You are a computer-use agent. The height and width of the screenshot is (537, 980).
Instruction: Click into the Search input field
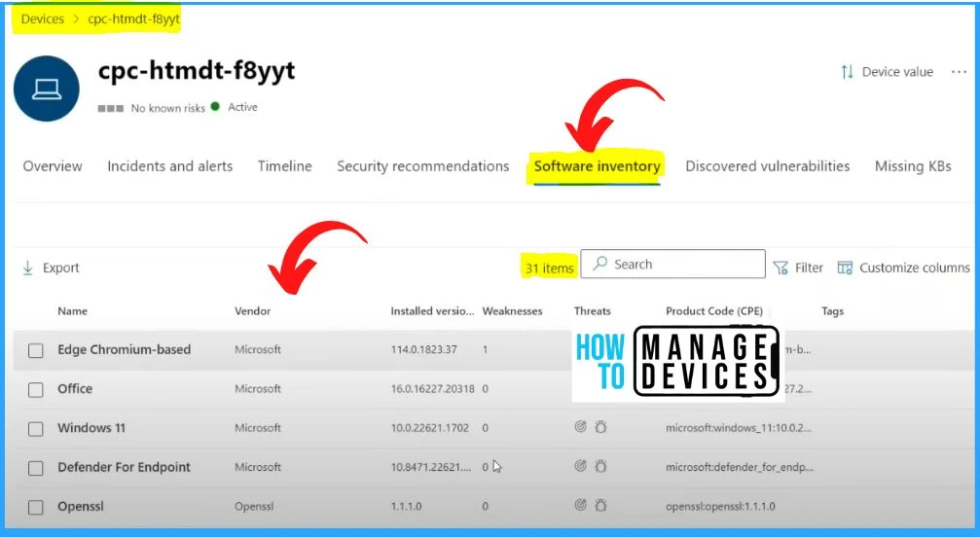(672, 264)
